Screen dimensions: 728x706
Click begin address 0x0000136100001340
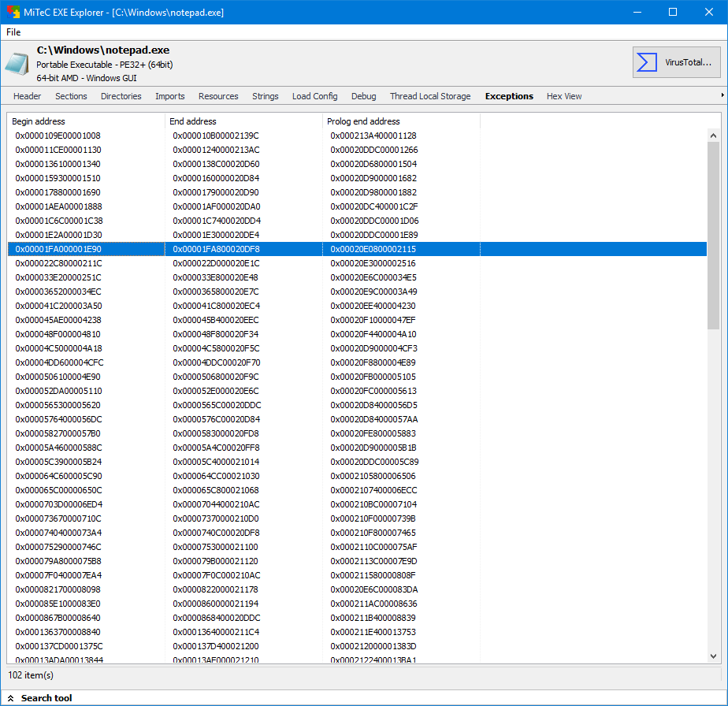(58, 164)
